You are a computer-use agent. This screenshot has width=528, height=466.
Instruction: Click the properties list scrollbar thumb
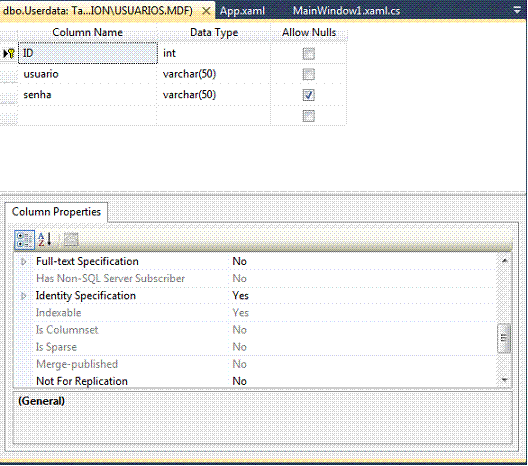(x=504, y=338)
